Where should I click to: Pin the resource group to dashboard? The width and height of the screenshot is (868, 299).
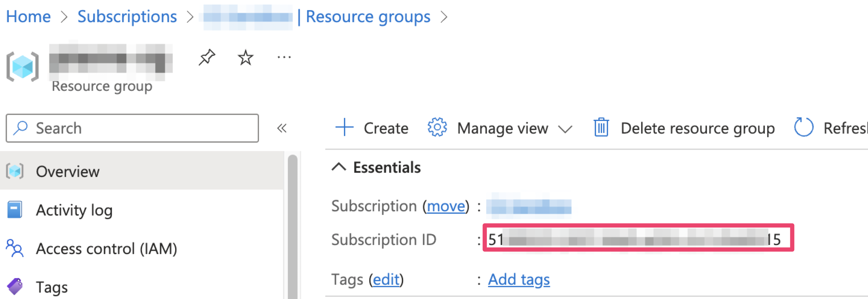[207, 57]
